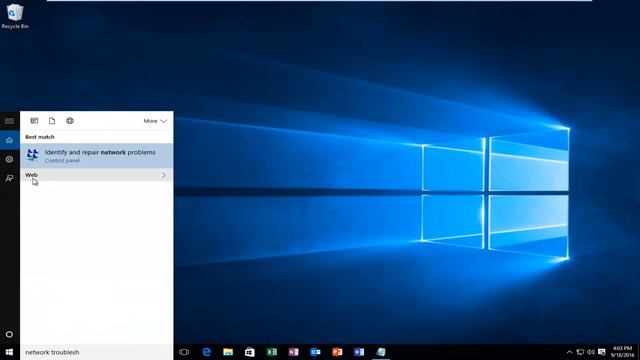Click the Cortana circle icon in sidebar
Viewport: 640px width, 360px height.
coord(9,334)
